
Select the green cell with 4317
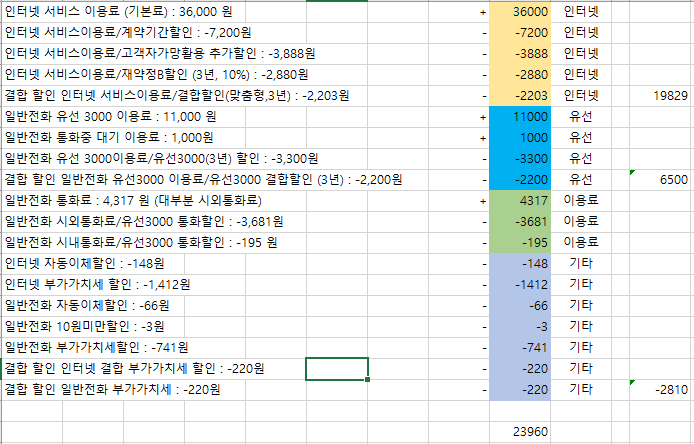coord(520,200)
